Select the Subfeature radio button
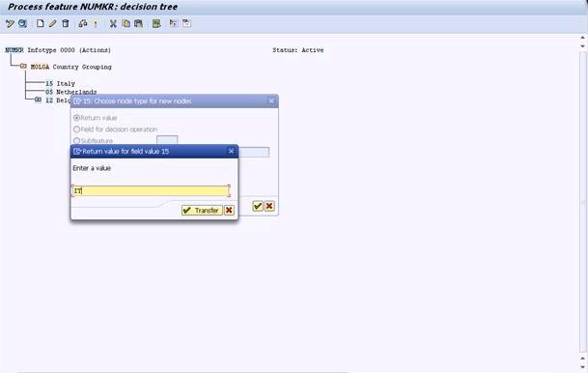 click(x=76, y=141)
